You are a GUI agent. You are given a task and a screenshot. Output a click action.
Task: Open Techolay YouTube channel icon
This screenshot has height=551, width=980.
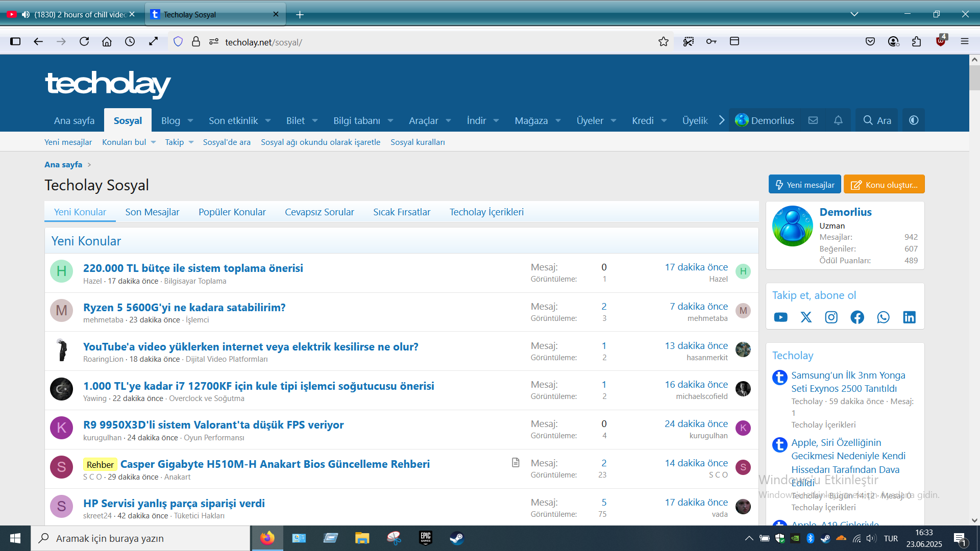tap(780, 317)
